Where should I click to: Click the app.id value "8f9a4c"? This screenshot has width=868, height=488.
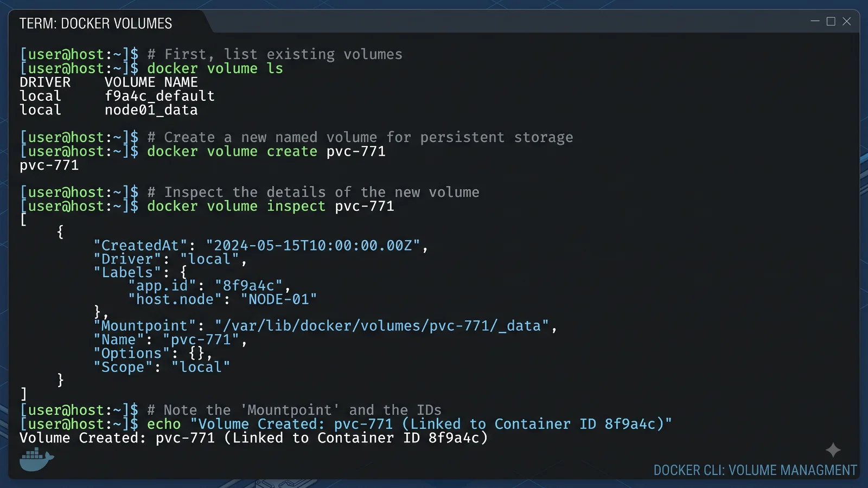[x=249, y=286]
